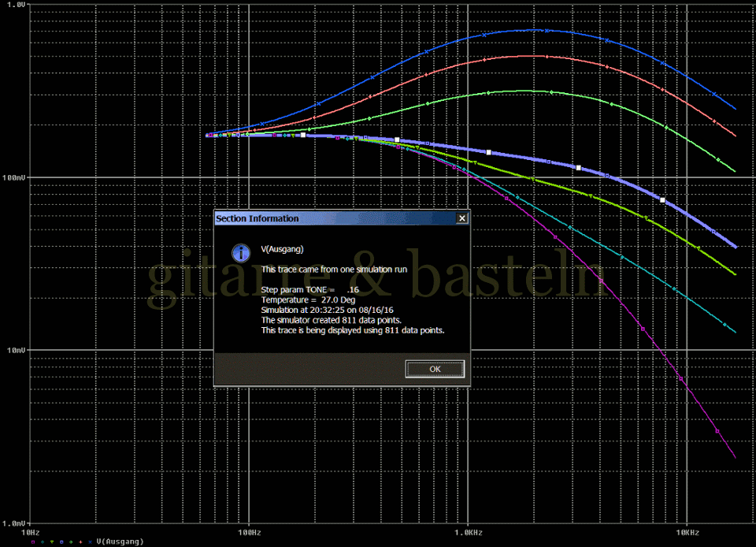Click the V(Ausgang) trace name in legend

120,541
